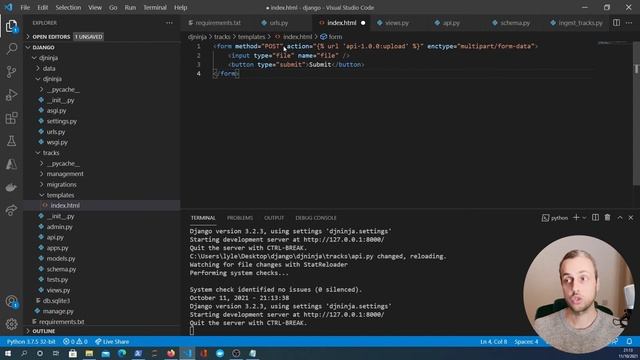Viewport: 640px width, 360px height.
Task: Open the Azure view
Action: coord(11,164)
